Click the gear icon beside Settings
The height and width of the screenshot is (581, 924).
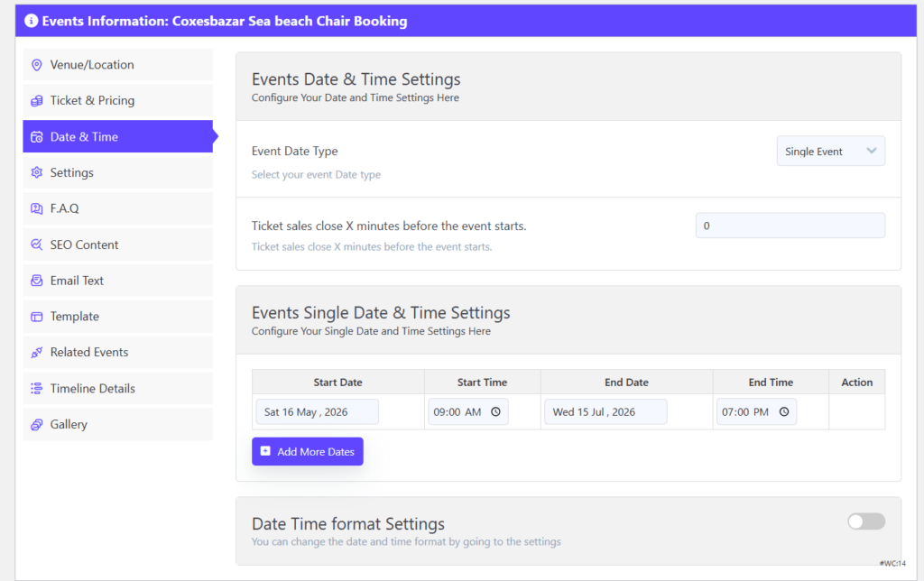(36, 172)
